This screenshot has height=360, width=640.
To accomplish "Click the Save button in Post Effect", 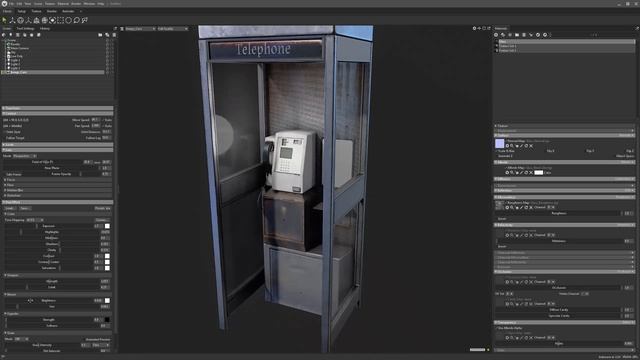I will 24,208.
